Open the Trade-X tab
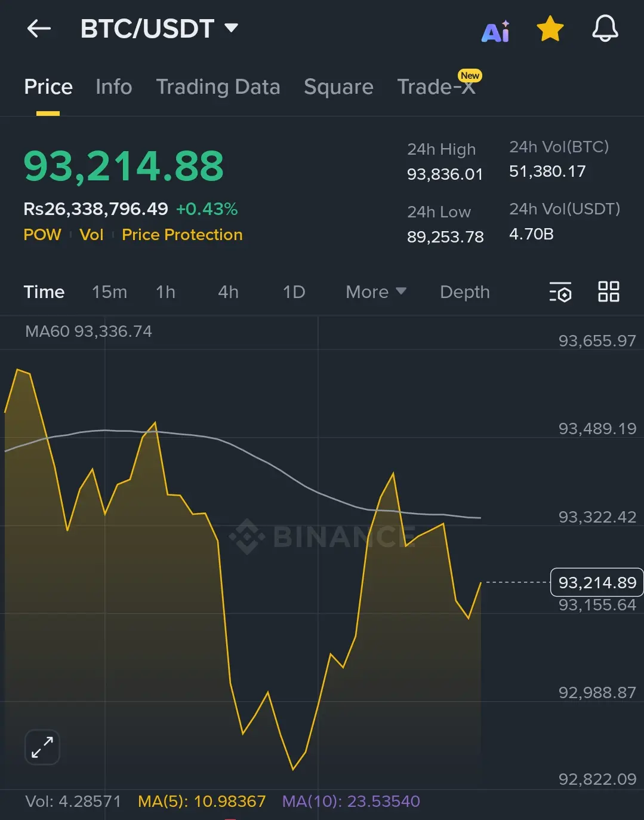This screenshot has height=820, width=644. click(436, 87)
